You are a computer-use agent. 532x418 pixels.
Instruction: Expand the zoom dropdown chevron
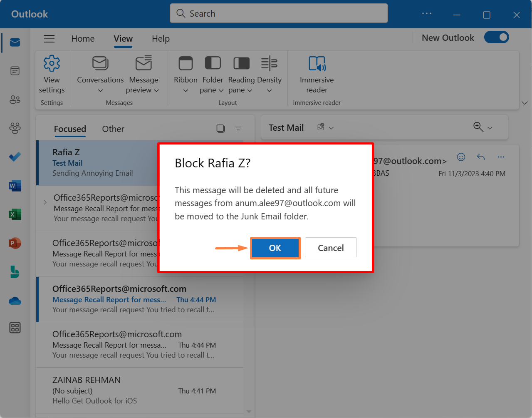coord(490,128)
